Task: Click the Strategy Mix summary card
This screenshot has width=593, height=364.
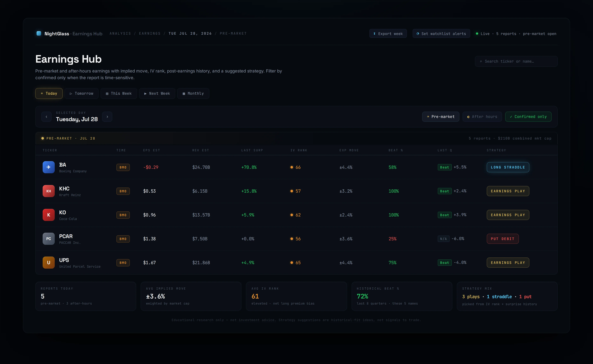Action: [x=507, y=296]
